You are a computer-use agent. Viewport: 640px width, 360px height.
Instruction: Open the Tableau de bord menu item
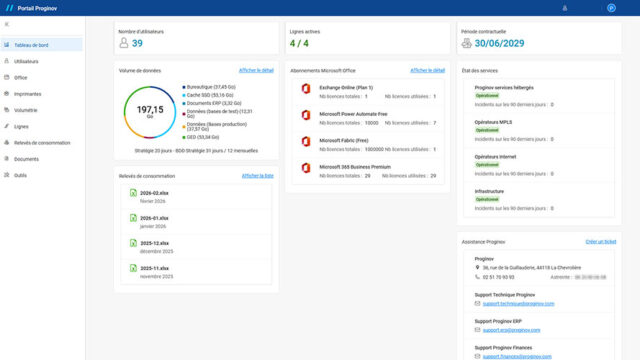click(42, 45)
